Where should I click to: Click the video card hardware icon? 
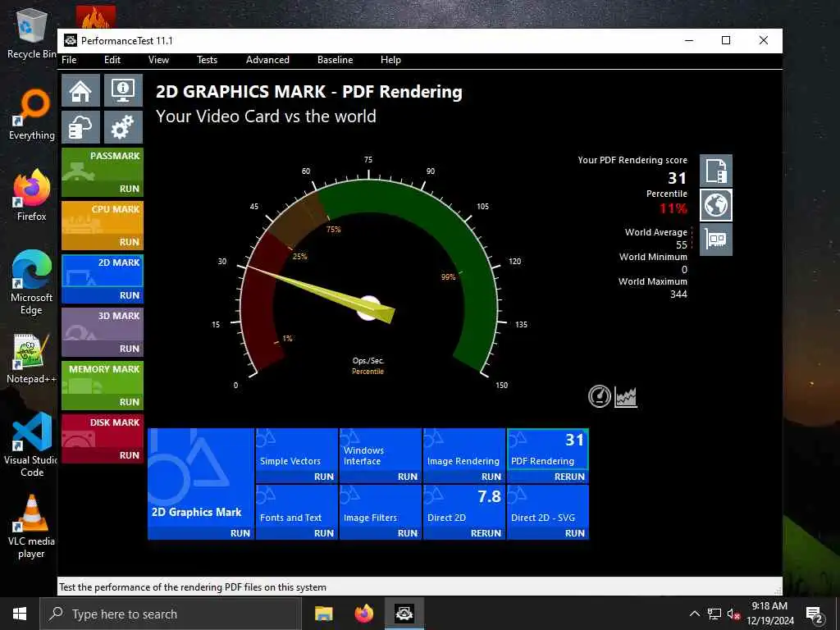click(x=715, y=239)
